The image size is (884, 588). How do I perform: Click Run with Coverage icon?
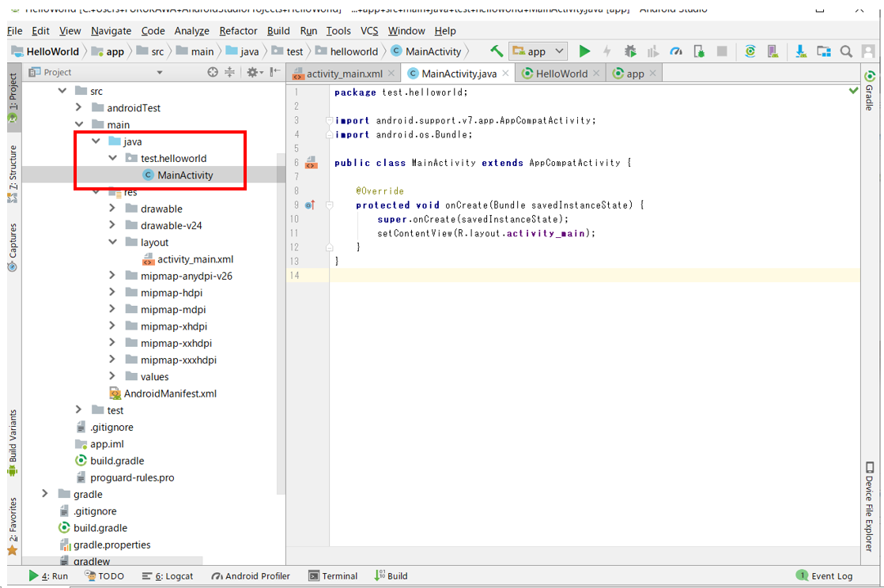653,51
